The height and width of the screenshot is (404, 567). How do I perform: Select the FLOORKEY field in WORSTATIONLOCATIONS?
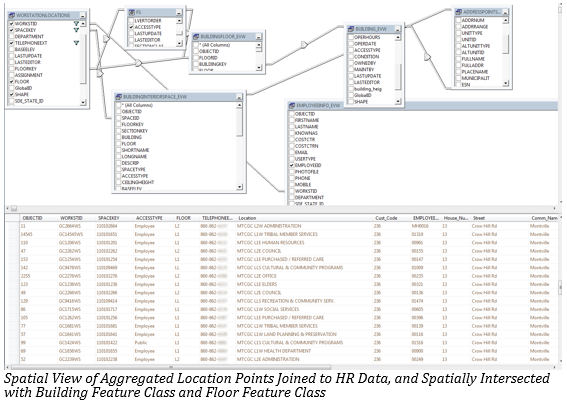[x=26, y=69]
